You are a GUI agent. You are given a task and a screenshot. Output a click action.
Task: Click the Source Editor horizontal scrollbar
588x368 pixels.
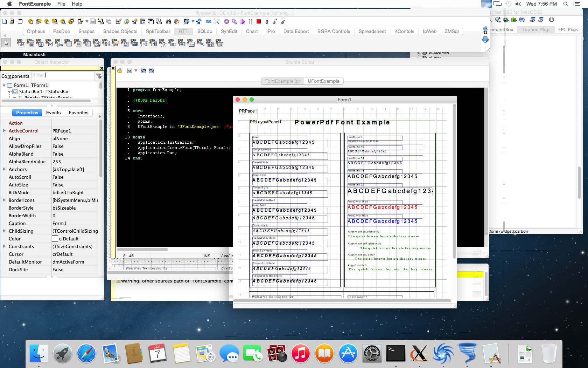(142, 250)
